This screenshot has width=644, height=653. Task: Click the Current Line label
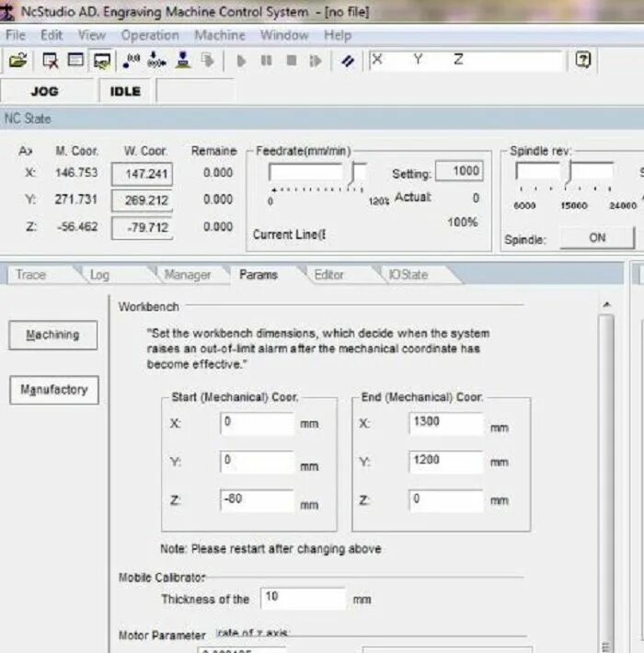point(289,235)
